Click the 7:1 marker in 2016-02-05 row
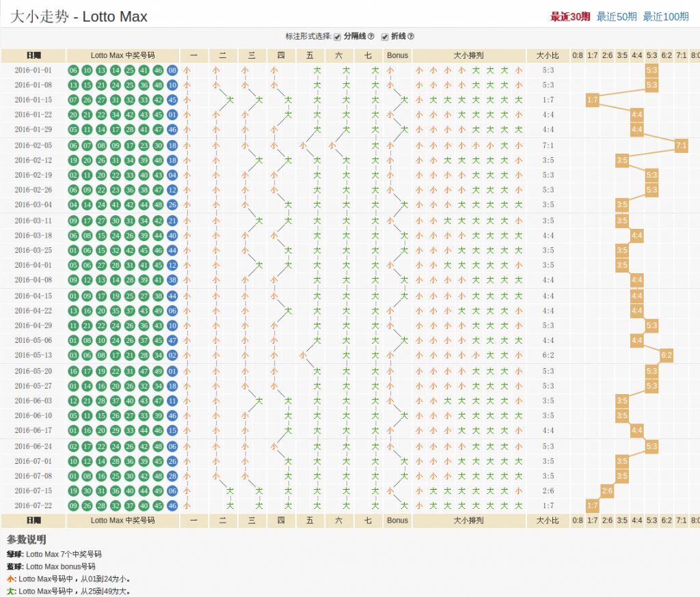The image size is (700, 597). (x=681, y=145)
